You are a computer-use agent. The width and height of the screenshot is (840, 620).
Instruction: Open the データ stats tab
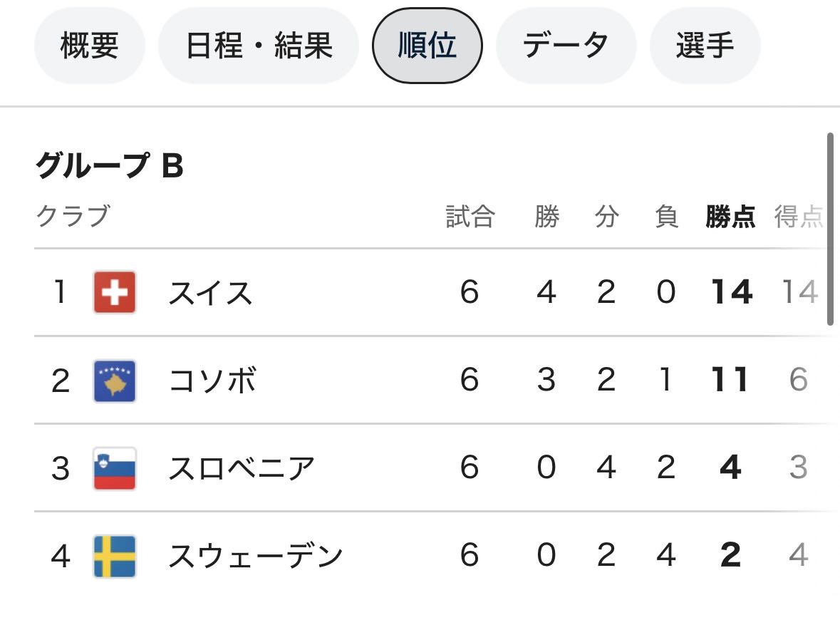click(x=566, y=46)
